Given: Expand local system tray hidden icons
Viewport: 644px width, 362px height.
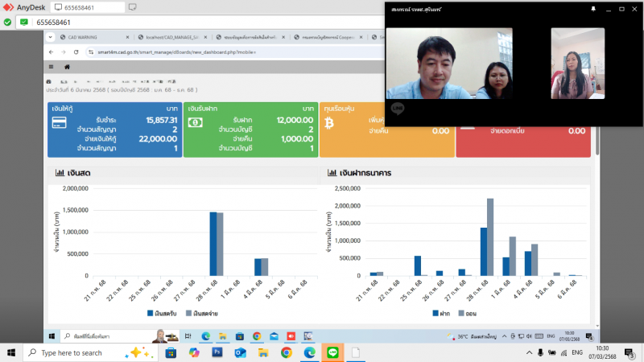Looking at the screenshot, I should [x=529, y=353].
